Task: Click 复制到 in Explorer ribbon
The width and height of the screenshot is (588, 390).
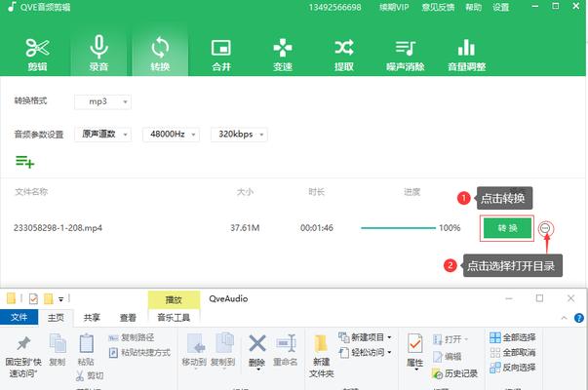Action: [223, 349]
